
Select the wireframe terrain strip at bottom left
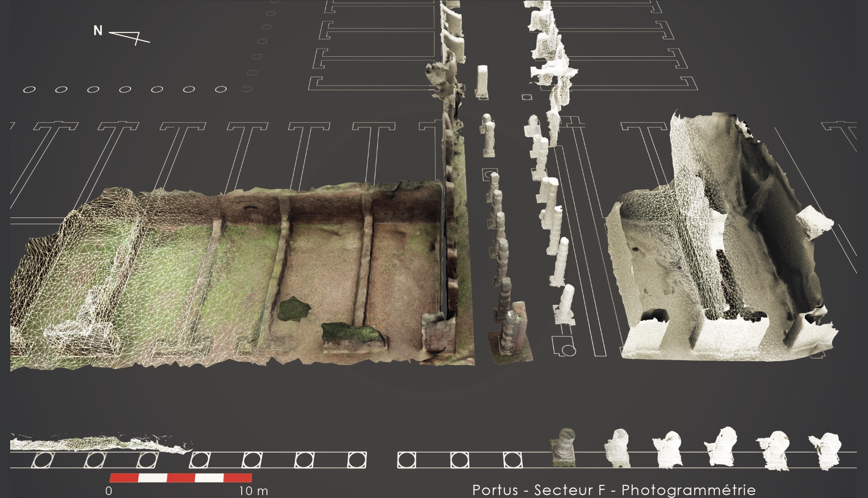(97, 444)
